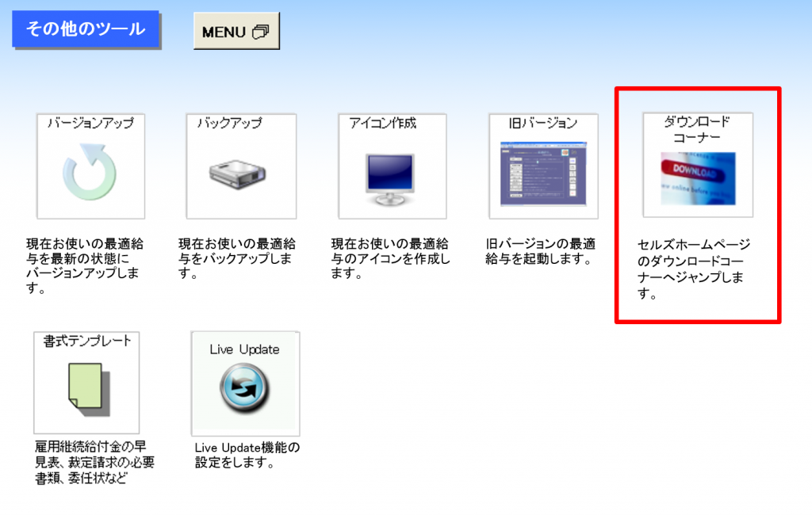Click the Live Update title text
The width and height of the screenshot is (812, 515).
click(x=244, y=349)
